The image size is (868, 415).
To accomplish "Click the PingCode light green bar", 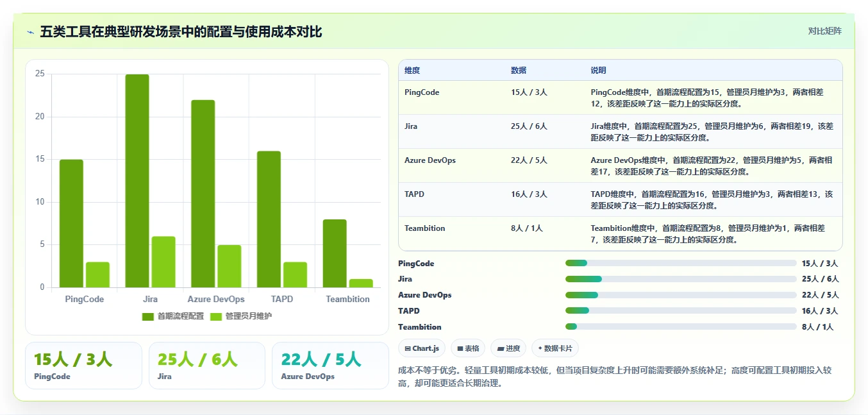I will click(x=97, y=275).
